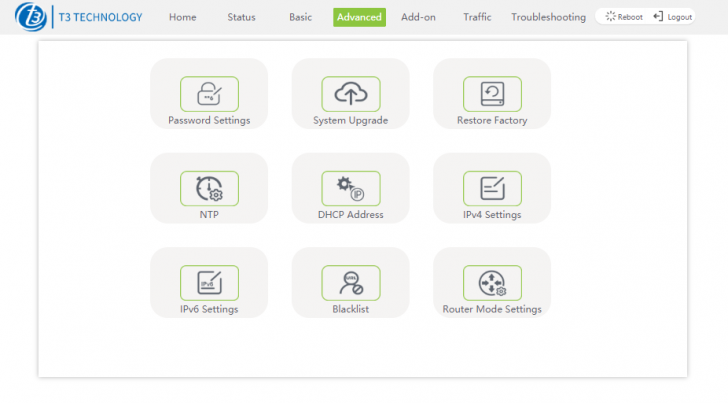
Task: Open the System Upgrade cloud icon
Action: click(x=351, y=94)
